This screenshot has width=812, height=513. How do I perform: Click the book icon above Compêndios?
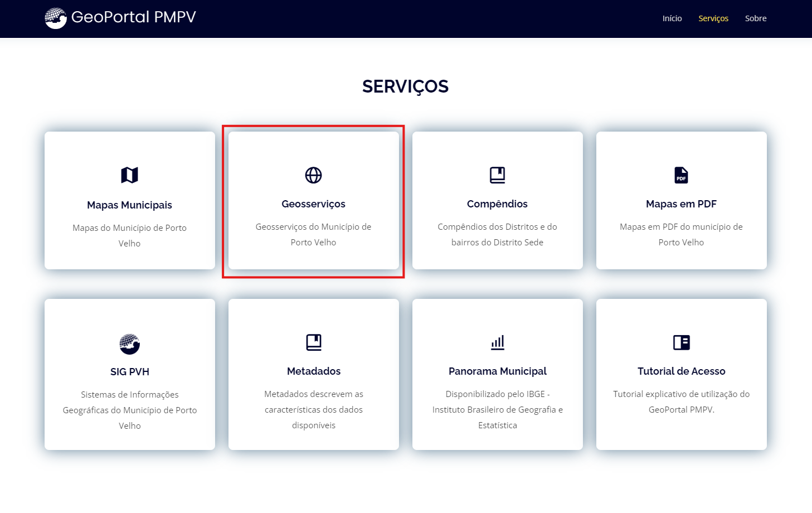coord(497,175)
